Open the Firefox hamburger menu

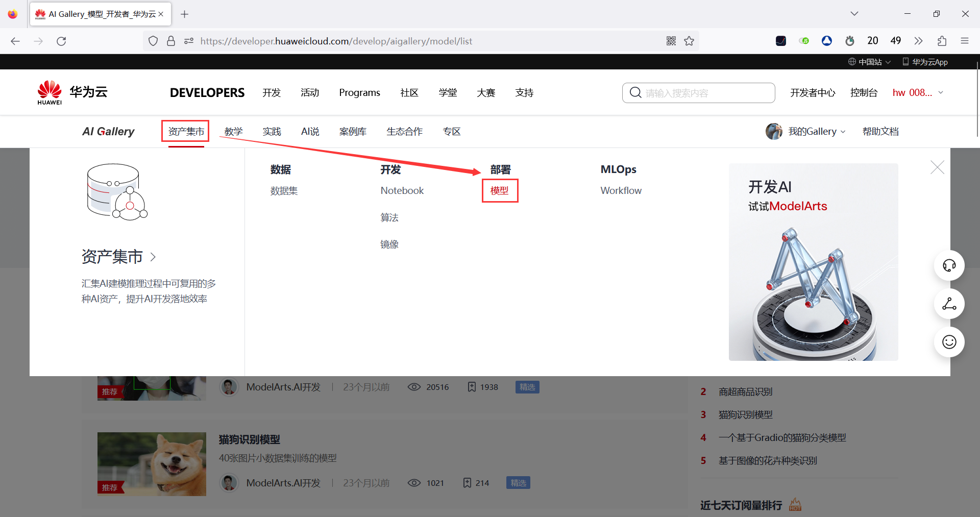pyautogui.click(x=965, y=41)
